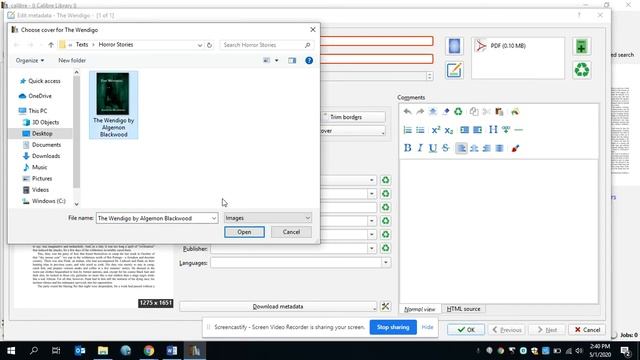Switch to Normal view tab
This screenshot has height=360, width=640.
pyautogui.click(x=420, y=309)
